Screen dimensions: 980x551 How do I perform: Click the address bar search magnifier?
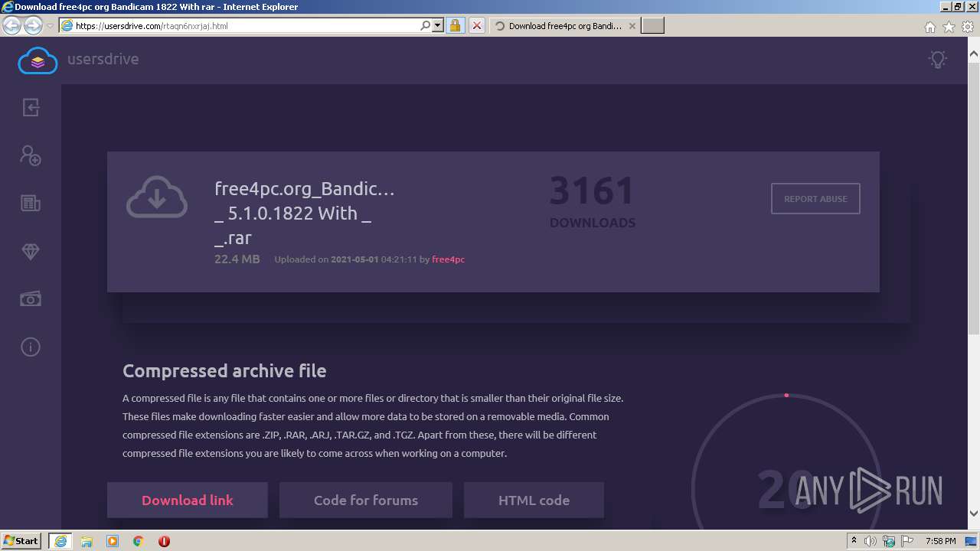tap(426, 25)
